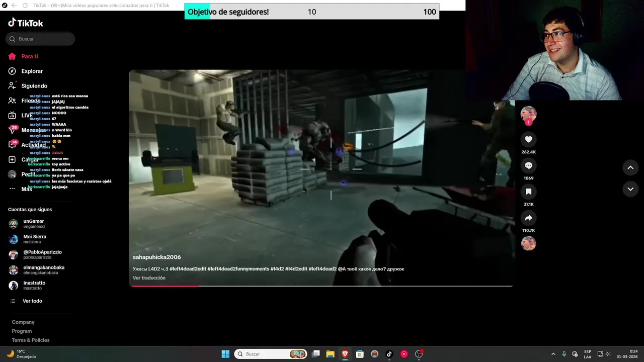
Task: Expand the Program footer section
Action: (22, 331)
